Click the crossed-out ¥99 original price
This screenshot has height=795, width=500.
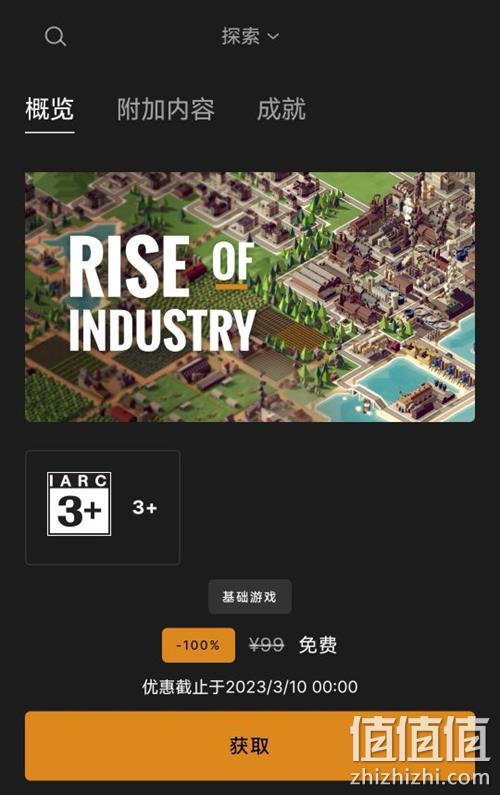pyautogui.click(x=266, y=645)
